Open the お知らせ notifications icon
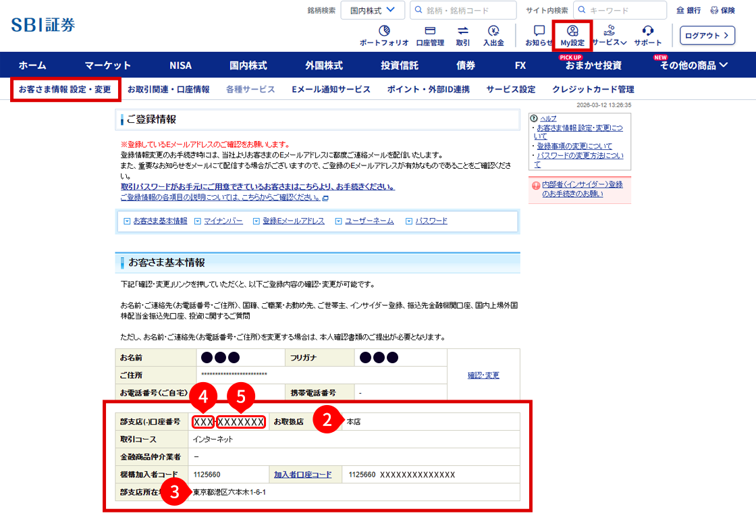Viewport: 756px width, 532px height. 539,36
